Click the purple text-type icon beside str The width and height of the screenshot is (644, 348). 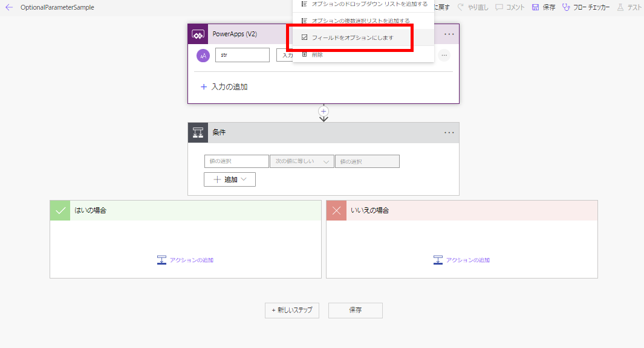[203, 56]
